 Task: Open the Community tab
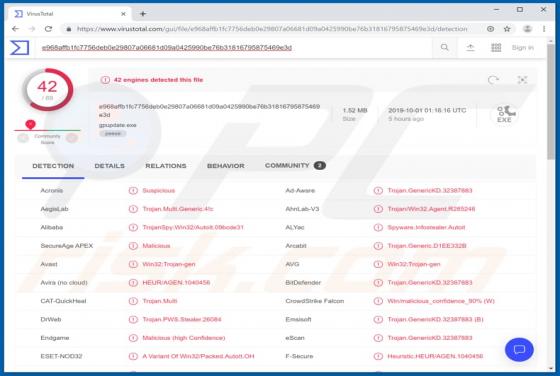point(295,165)
